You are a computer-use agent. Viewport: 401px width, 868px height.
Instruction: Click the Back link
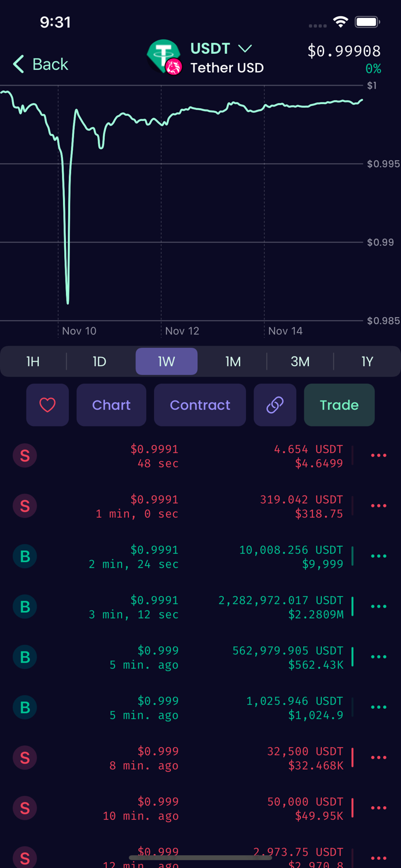click(x=39, y=64)
